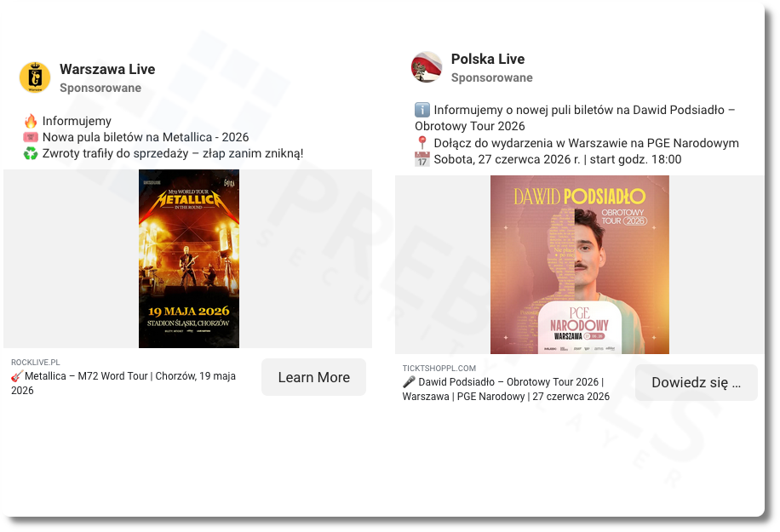This screenshot has width=780, height=532.
Task: Click the pin emoji before Dołącz do wydarzenia
Action: pos(422,143)
